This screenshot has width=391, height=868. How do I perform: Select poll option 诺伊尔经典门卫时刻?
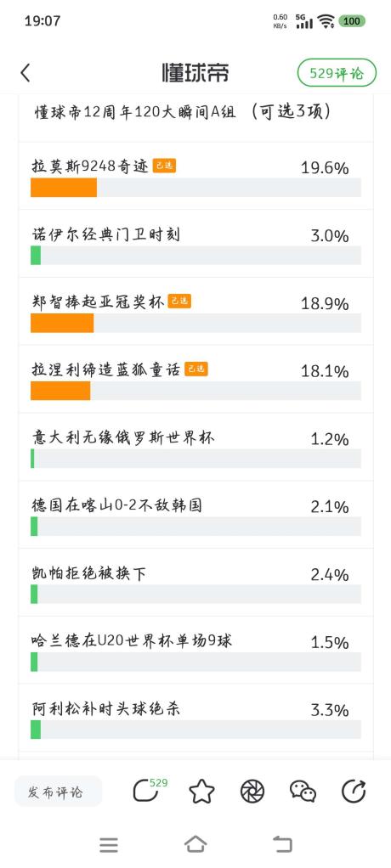(195, 244)
